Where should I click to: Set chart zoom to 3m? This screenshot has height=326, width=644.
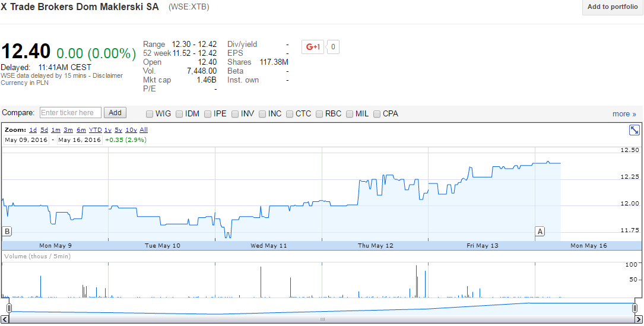68,130
